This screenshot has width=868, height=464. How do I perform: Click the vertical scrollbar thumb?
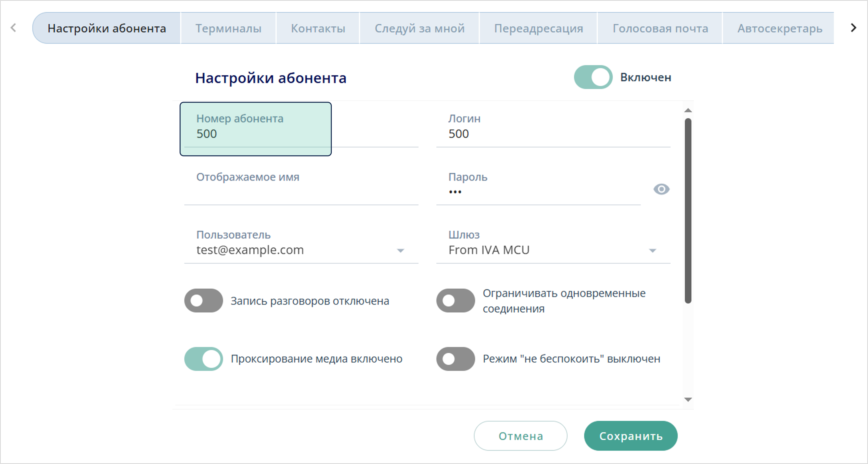pyautogui.click(x=688, y=211)
